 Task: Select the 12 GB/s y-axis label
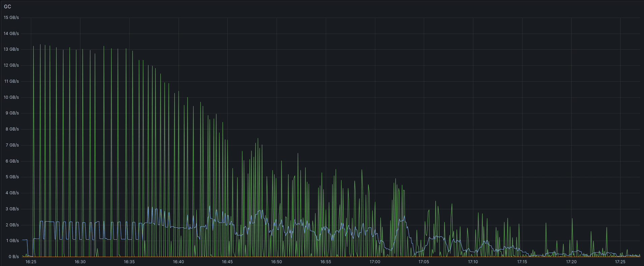11,65
